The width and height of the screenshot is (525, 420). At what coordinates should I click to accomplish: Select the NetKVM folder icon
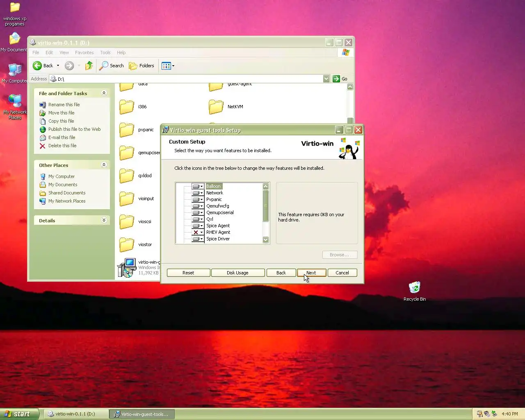(x=216, y=107)
